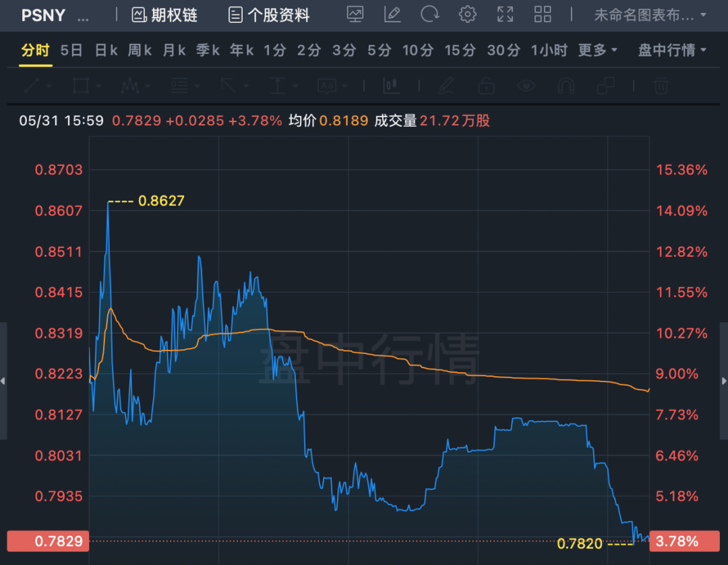Viewport: 728px width, 565px height.
Task: Switch to the 日k tab
Action: [105, 50]
